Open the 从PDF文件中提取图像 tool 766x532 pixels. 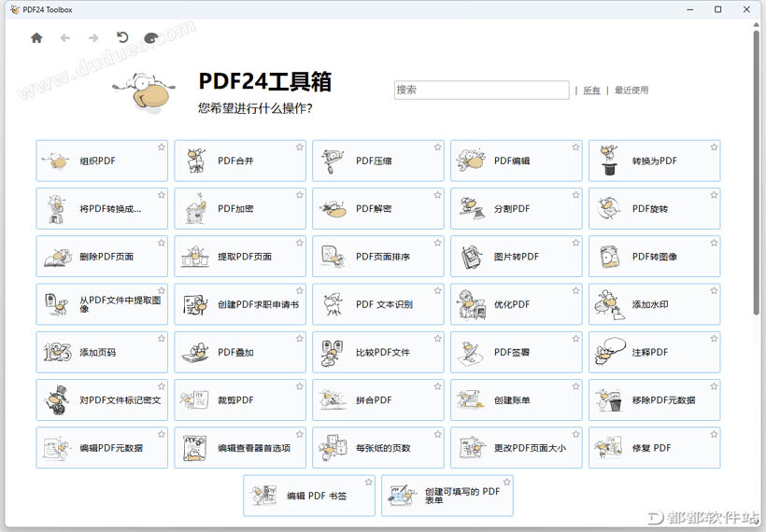click(102, 304)
